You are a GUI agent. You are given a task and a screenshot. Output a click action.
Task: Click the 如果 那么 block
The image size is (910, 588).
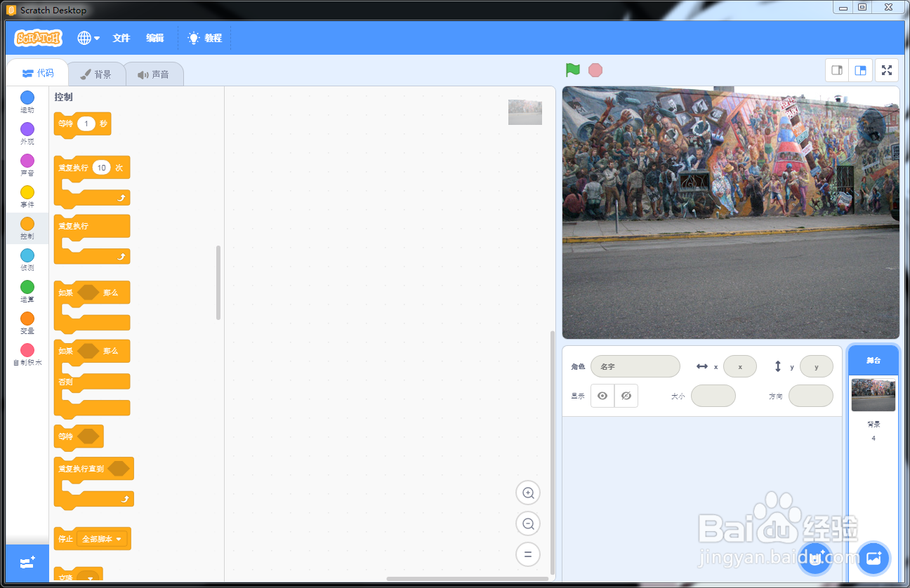92,307
